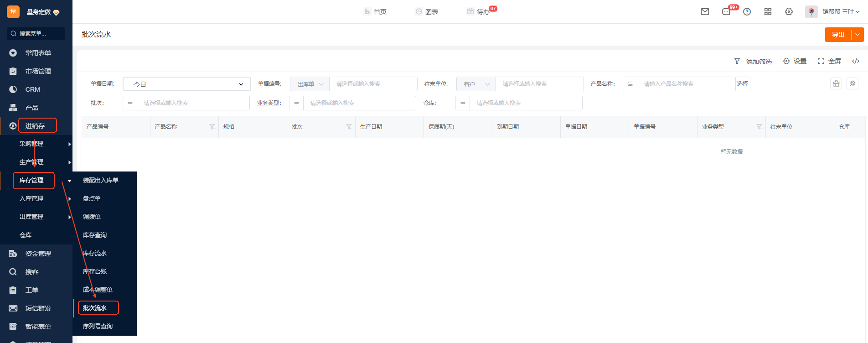Click the help question mark icon
The image size is (868, 343).
tap(747, 12)
